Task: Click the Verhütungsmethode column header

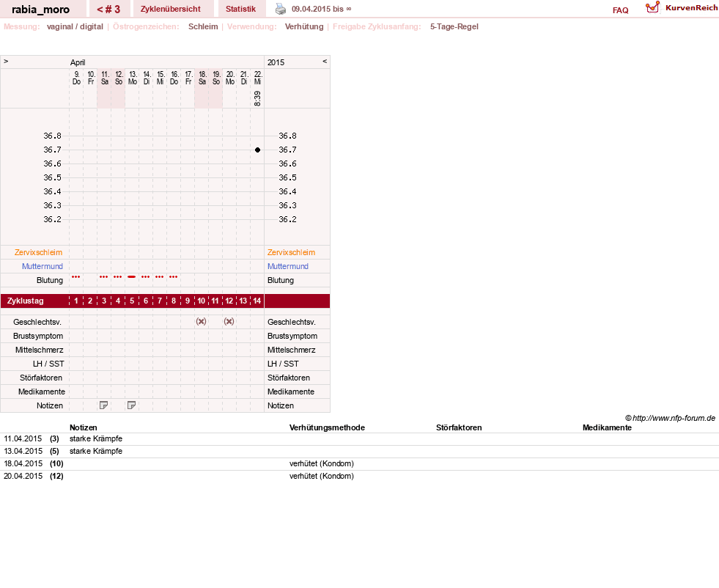Action: point(327,427)
